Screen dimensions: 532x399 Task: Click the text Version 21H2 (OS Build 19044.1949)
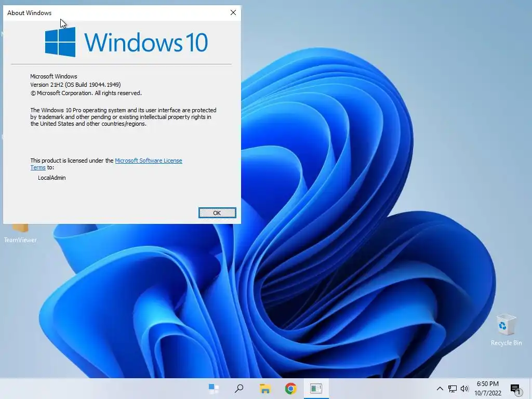tap(75, 85)
